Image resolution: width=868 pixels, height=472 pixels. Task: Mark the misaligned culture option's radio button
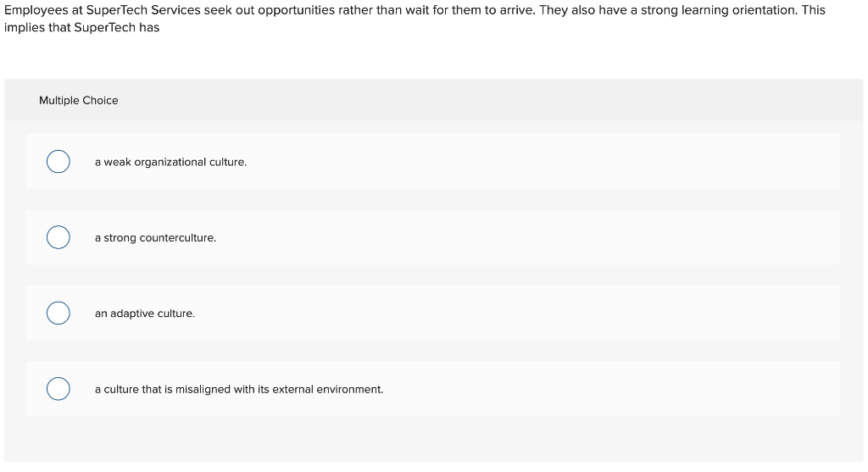tap(58, 389)
